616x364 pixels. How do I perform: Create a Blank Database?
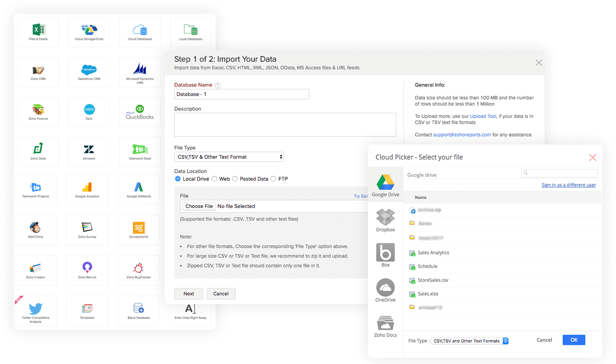[139, 311]
